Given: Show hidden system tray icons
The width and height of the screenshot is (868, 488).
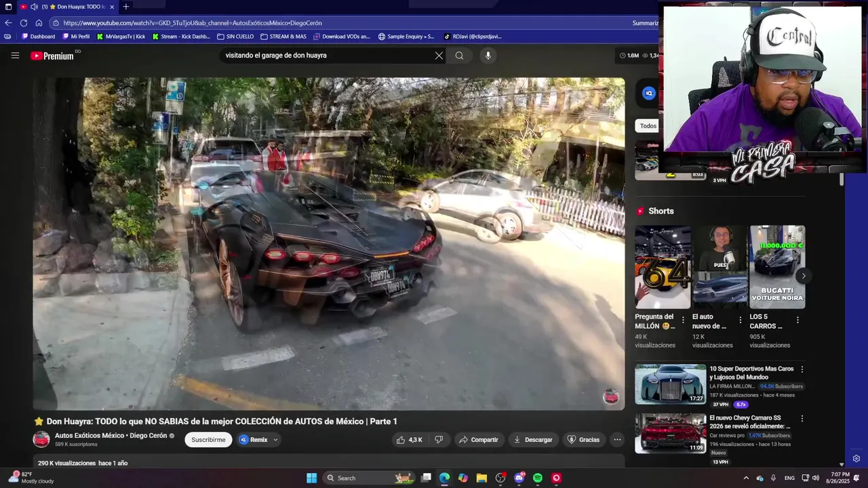Looking at the screenshot, I should pos(746,478).
